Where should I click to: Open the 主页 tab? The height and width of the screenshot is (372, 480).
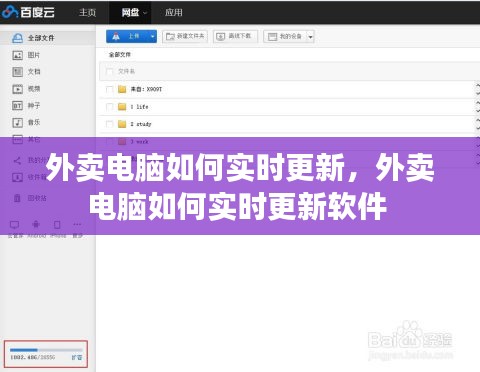click(x=88, y=12)
